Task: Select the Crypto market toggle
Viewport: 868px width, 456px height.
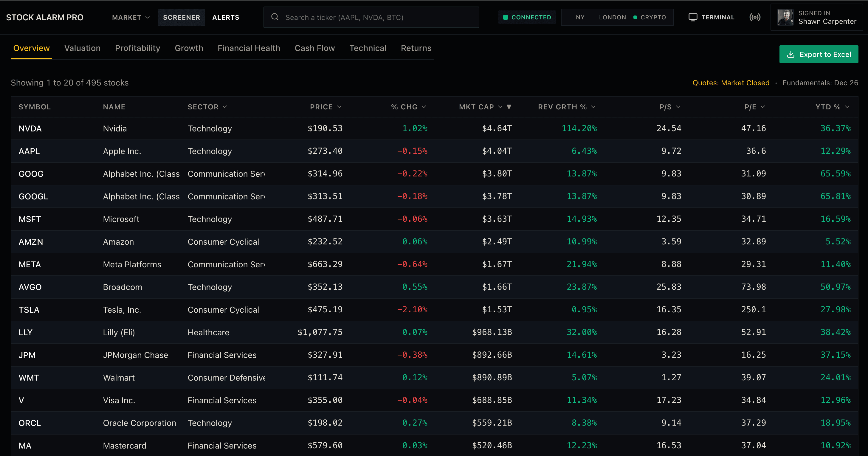Action: pos(650,17)
